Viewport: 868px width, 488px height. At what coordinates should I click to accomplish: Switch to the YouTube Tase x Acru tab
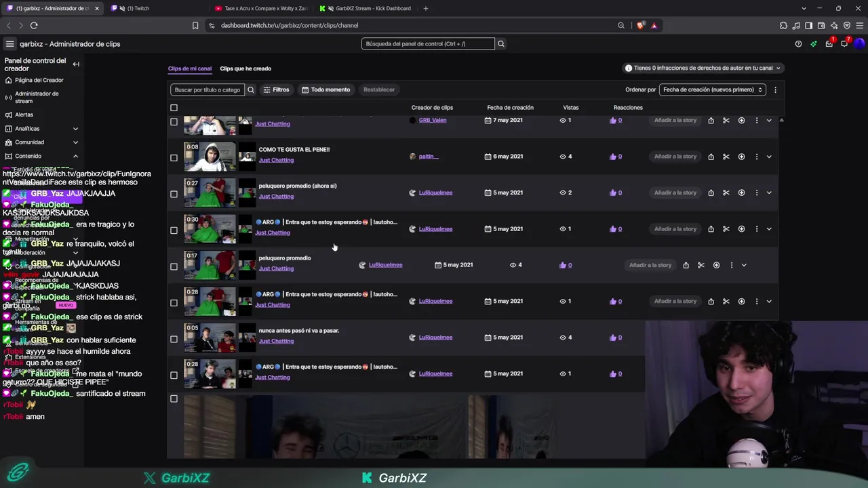260,8
